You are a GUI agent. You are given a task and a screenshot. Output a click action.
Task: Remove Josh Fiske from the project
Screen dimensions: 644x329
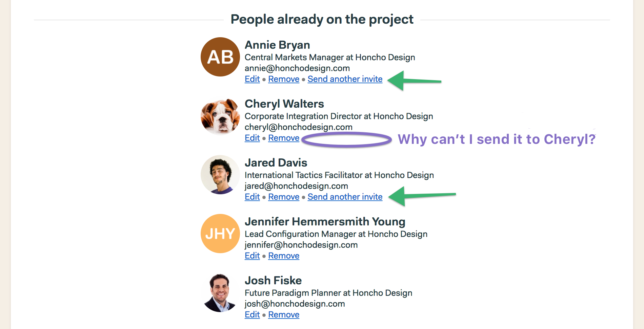pyautogui.click(x=284, y=315)
